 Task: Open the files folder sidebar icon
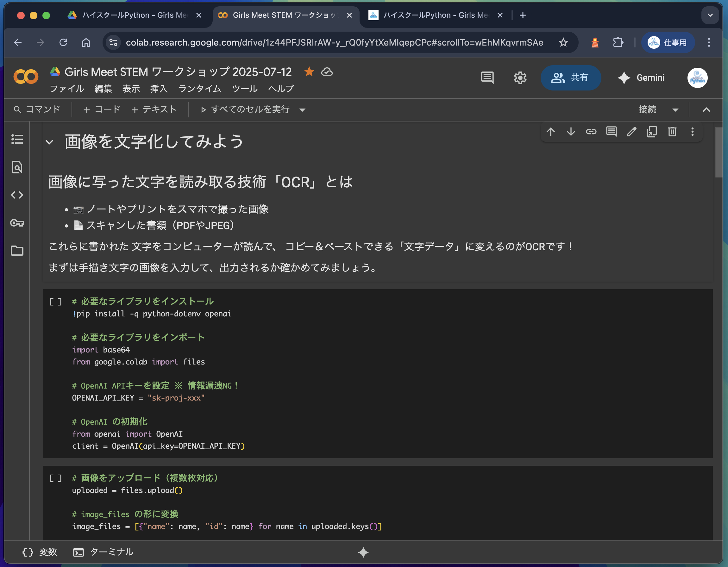[x=17, y=251]
